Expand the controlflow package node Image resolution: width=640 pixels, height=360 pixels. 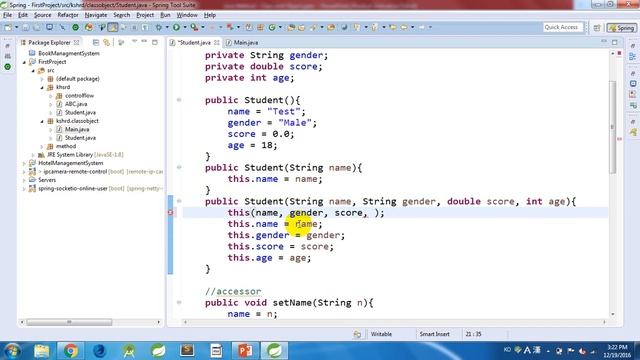coord(51,96)
